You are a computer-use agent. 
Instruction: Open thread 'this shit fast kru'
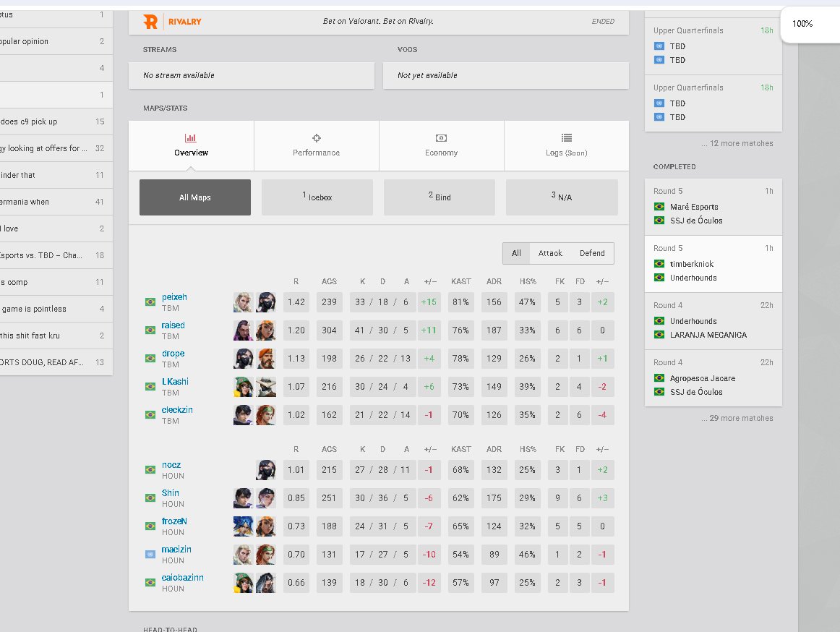[56, 336]
